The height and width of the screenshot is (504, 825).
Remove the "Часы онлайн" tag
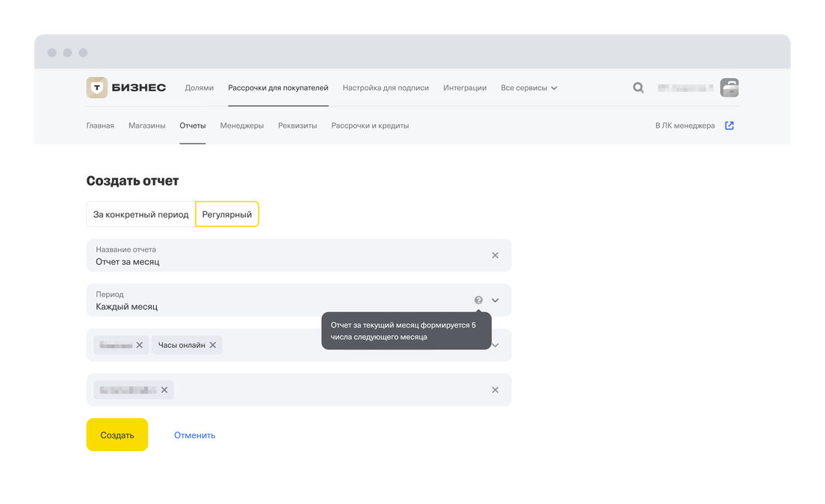(x=213, y=345)
